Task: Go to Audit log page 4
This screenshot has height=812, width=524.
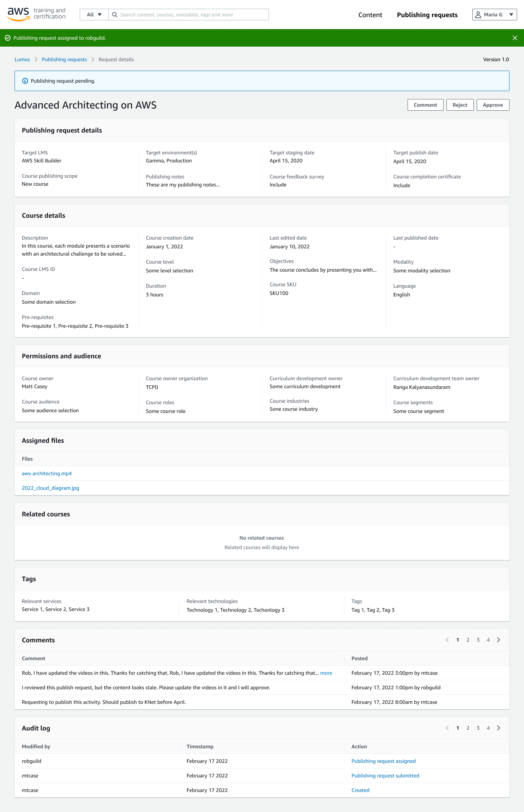Action: tap(488, 728)
